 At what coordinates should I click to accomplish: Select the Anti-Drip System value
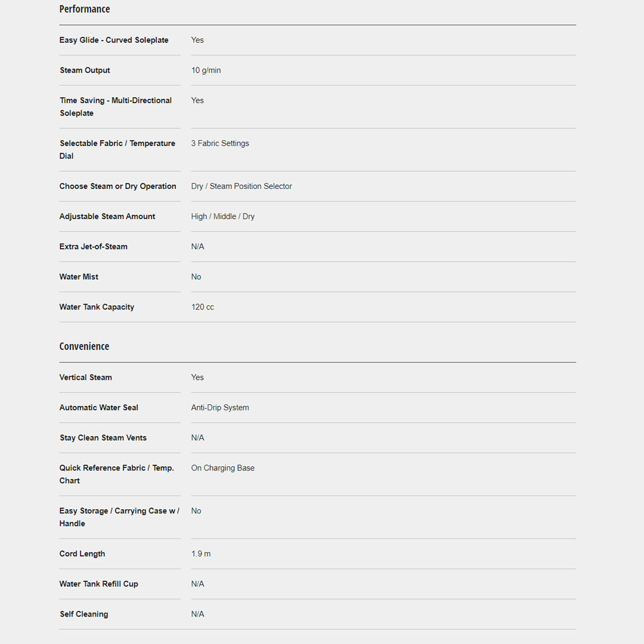[x=220, y=408]
